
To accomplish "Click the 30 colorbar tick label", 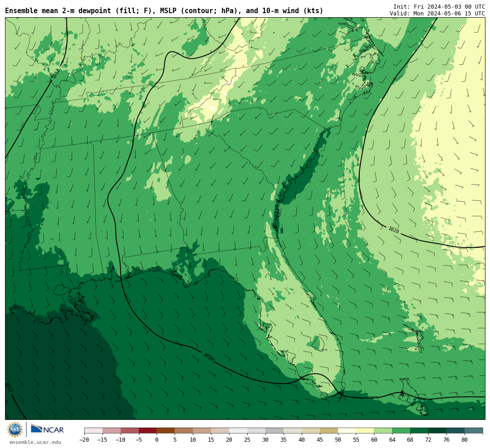I will point(265,440).
